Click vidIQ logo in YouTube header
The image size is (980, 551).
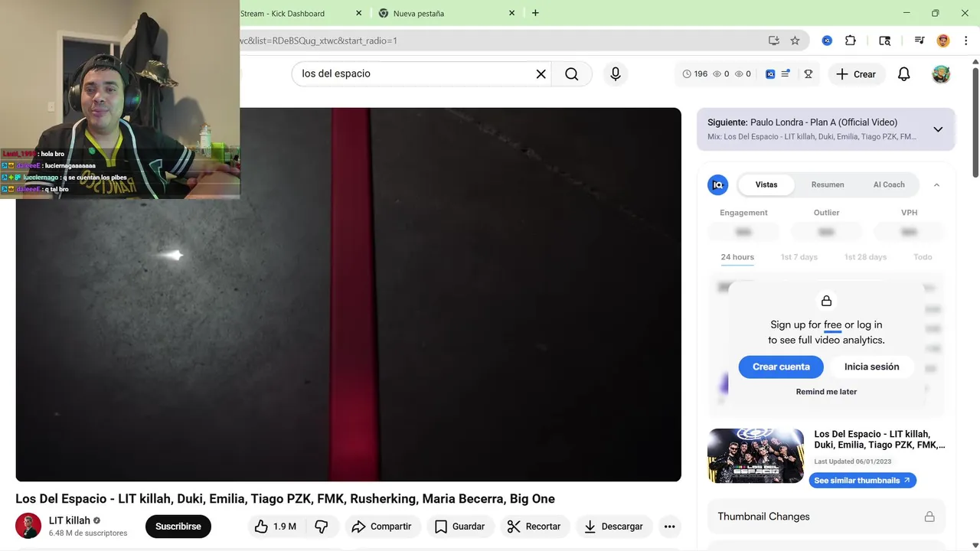(770, 74)
